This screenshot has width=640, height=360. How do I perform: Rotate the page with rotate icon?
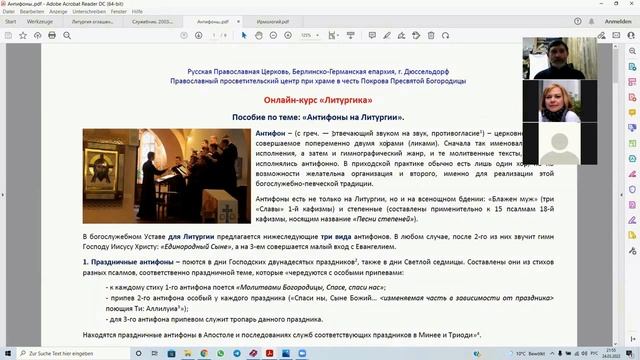pos(445,36)
